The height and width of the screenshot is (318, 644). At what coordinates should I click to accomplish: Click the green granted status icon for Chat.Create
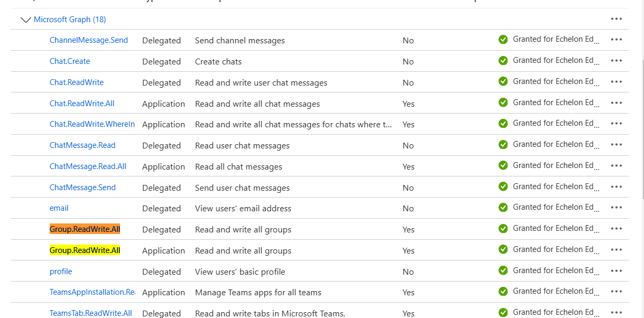point(503,60)
